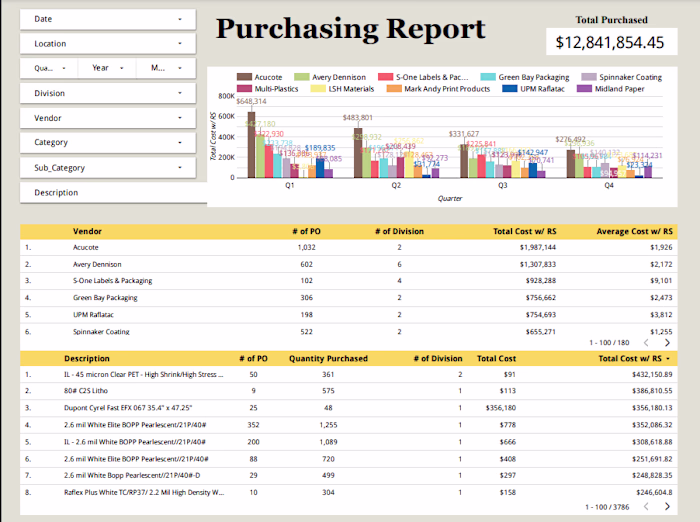The width and height of the screenshot is (700, 522).
Task: Toggle sort arrow on Total Cost w/ RS
Action: tap(668, 359)
